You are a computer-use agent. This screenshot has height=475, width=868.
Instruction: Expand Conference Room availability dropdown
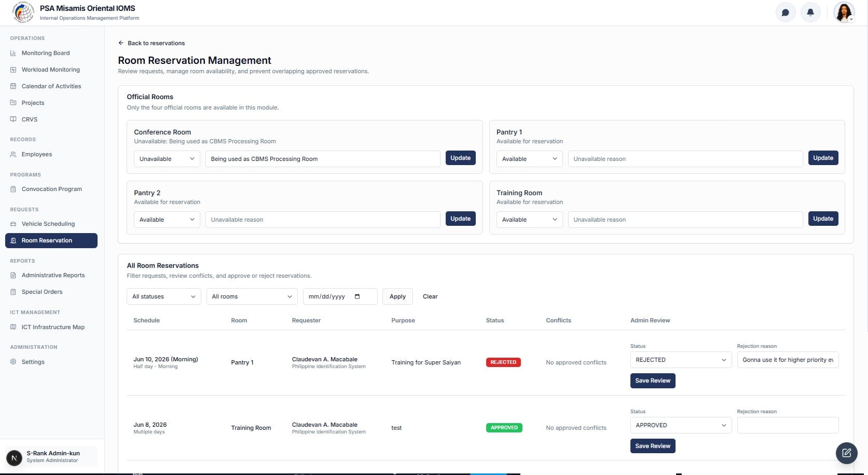point(167,159)
